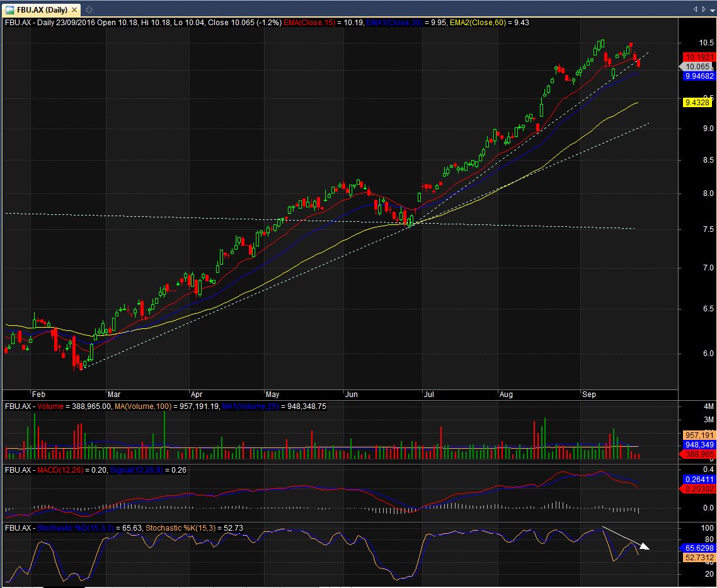Click the blue EMA1(Close,30) legend label
The image size is (717, 588).
tap(394, 23)
